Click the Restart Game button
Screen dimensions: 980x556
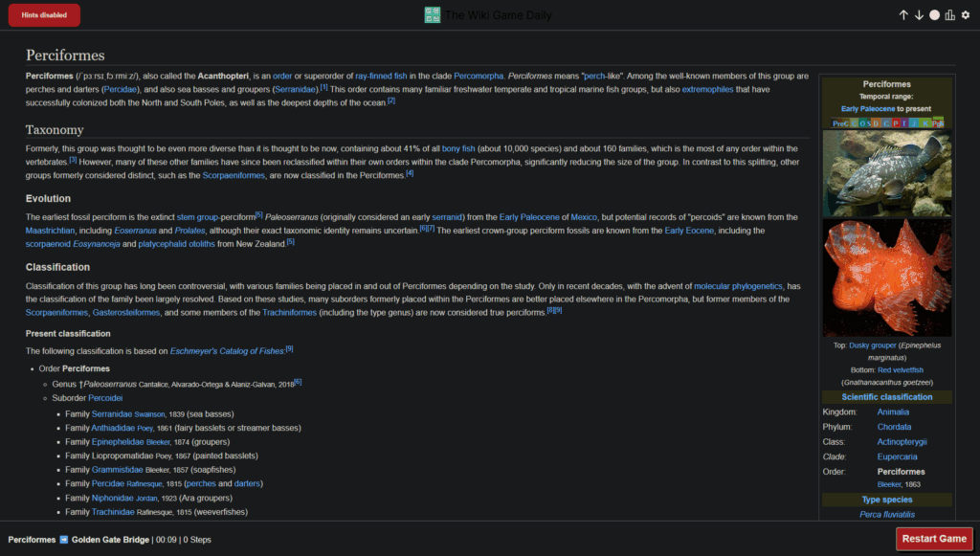click(x=933, y=539)
